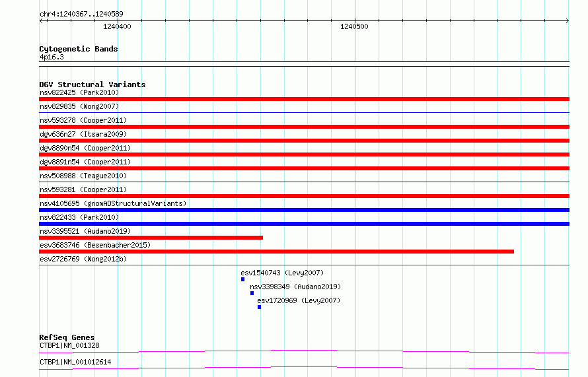
Task: Open the CTBP1|NM_001328 gene label
Action: click(x=69, y=345)
